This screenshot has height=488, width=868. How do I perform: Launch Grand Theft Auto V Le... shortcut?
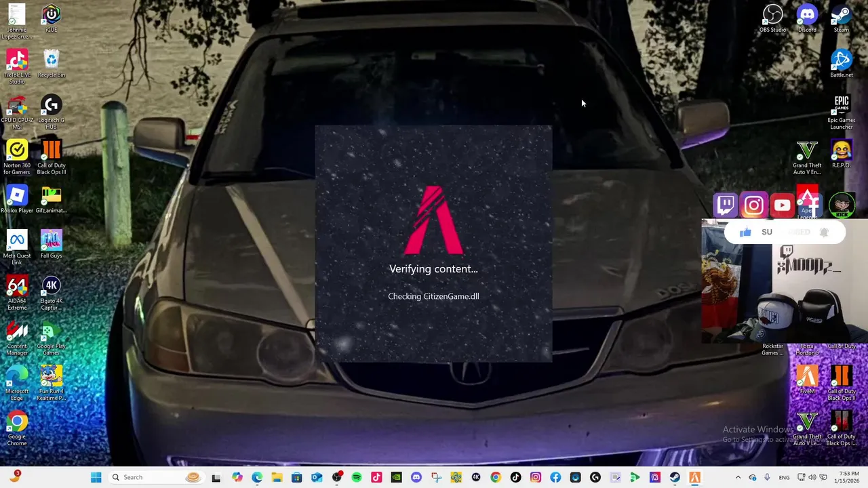click(x=807, y=428)
